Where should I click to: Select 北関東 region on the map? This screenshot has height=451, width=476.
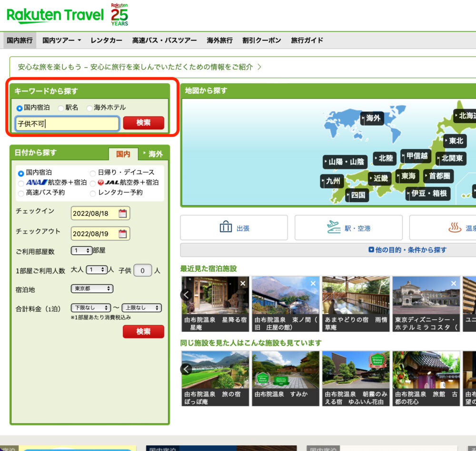(451, 158)
